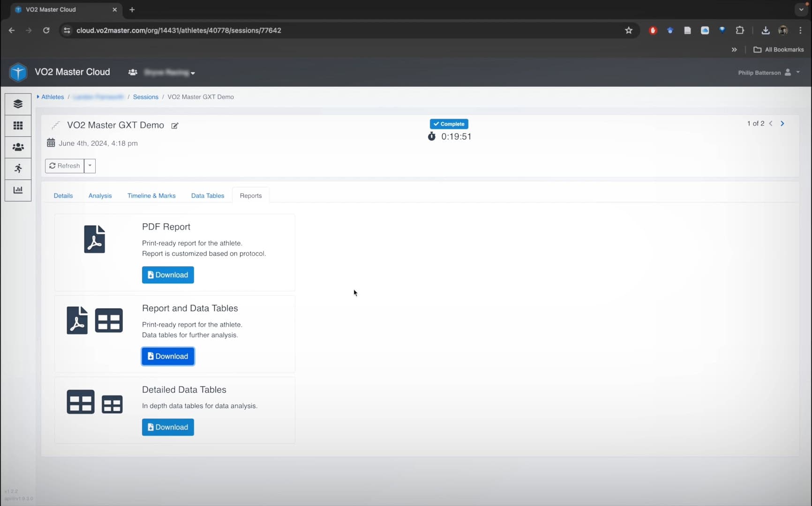Select the Reports tab

coord(251,196)
